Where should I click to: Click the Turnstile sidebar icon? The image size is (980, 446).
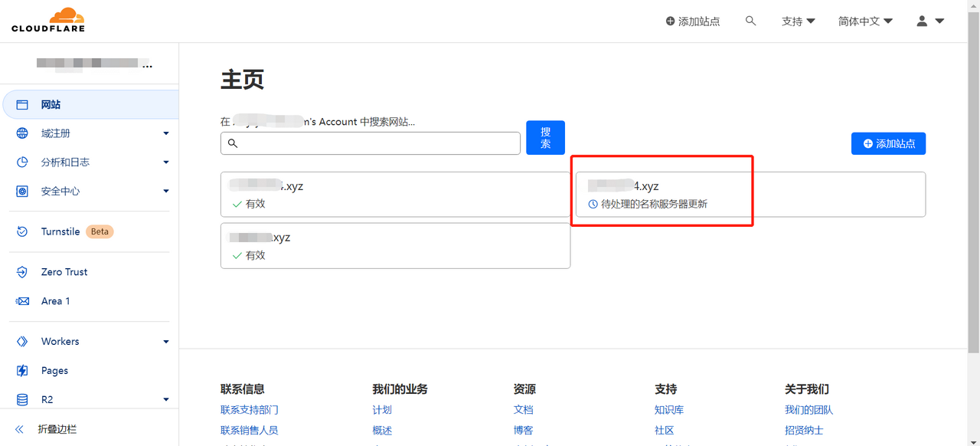tap(22, 231)
